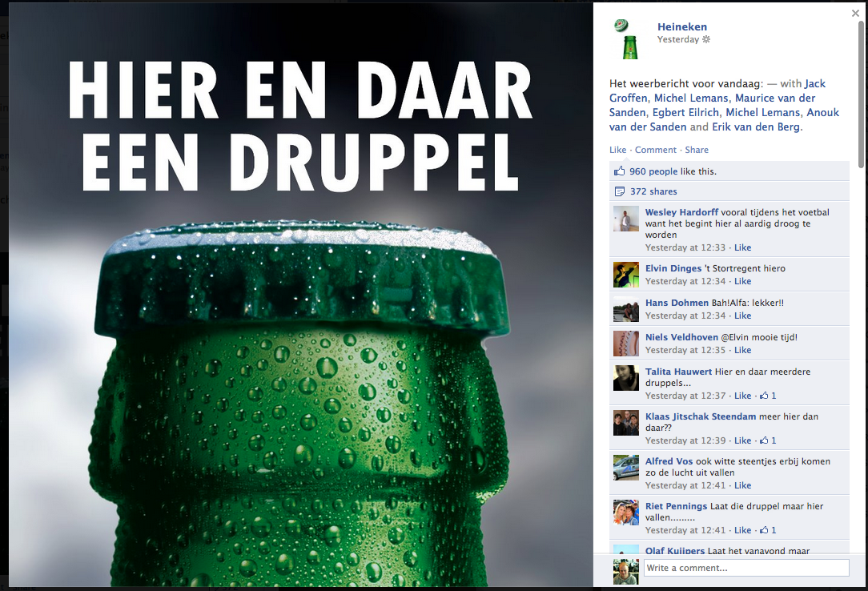Click the shares icon next to 372 shares

pyautogui.click(x=620, y=191)
